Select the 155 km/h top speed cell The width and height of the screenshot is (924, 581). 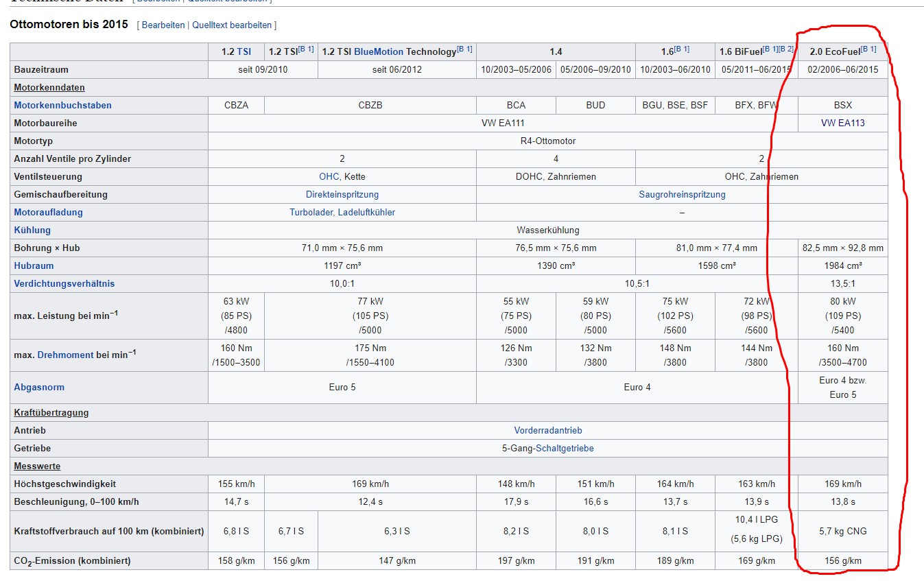click(236, 484)
